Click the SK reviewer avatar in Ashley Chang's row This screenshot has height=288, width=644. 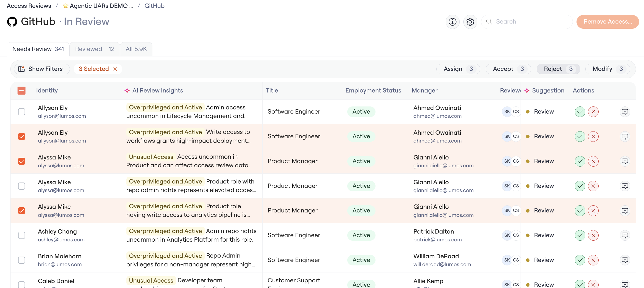(507, 235)
